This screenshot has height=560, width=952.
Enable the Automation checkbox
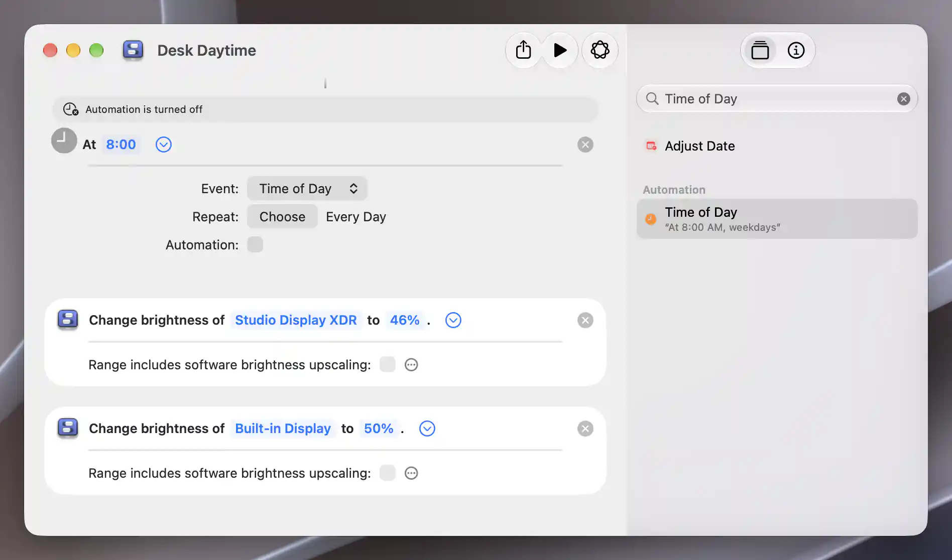tap(255, 244)
